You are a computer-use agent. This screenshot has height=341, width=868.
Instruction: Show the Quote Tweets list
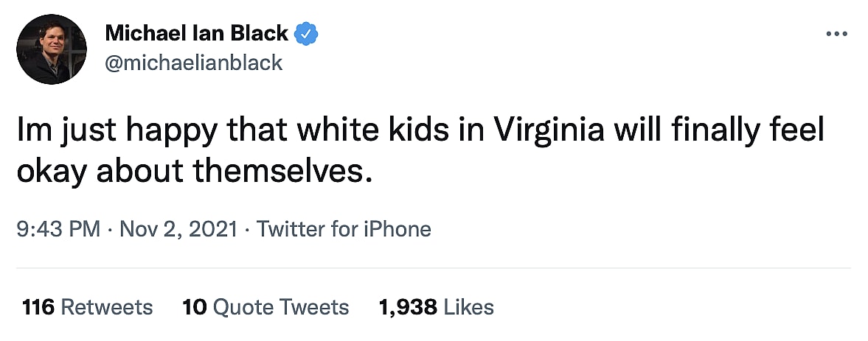pos(282,306)
